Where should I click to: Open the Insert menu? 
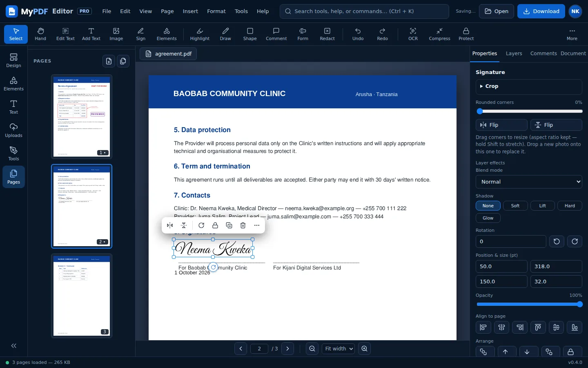(190, 11)
